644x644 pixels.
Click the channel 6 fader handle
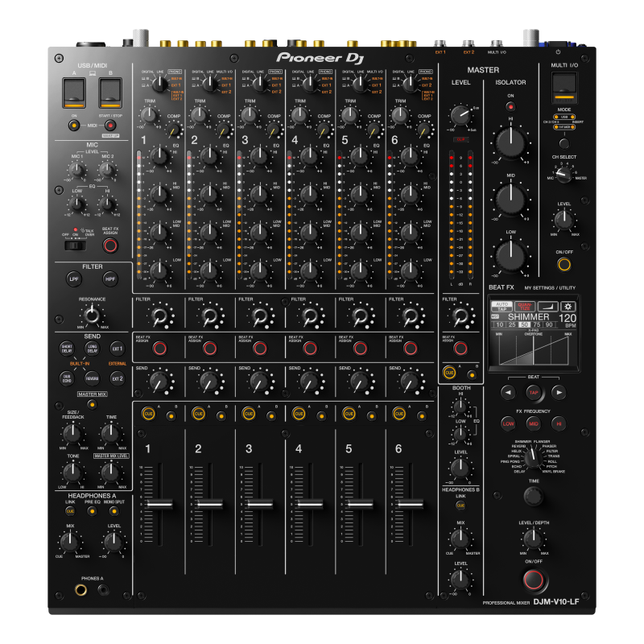[410, 504]
